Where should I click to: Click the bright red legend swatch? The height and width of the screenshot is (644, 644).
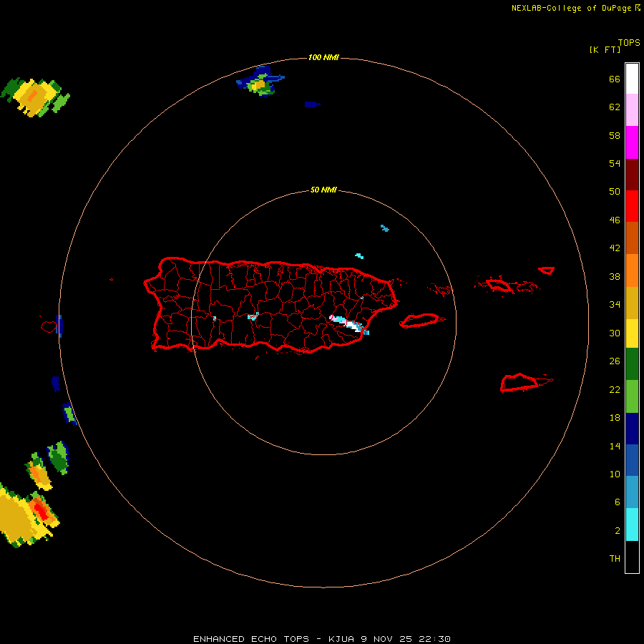pos(632,206)
